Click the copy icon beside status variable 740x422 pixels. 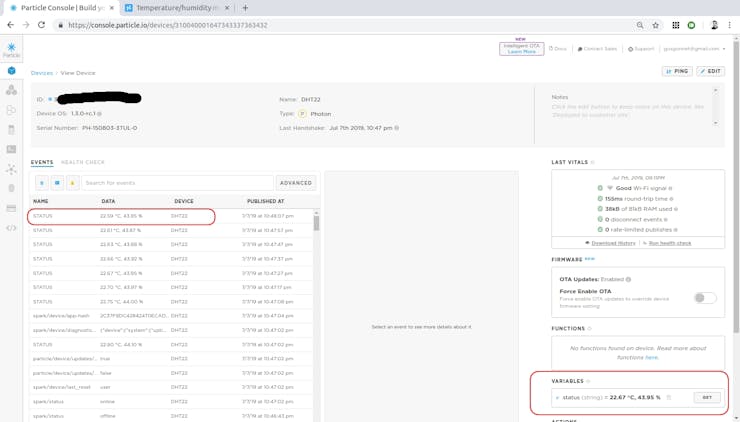pos(669,397)
